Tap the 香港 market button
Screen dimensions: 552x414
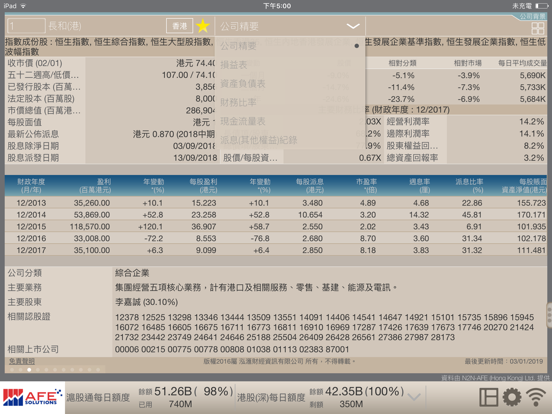click(180, 26)
